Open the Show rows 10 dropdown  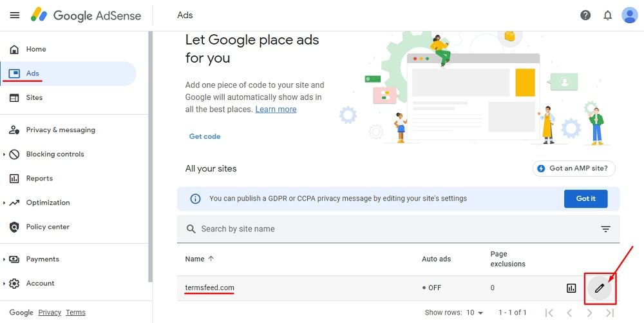pyautogui.click(x=475, y=313)
